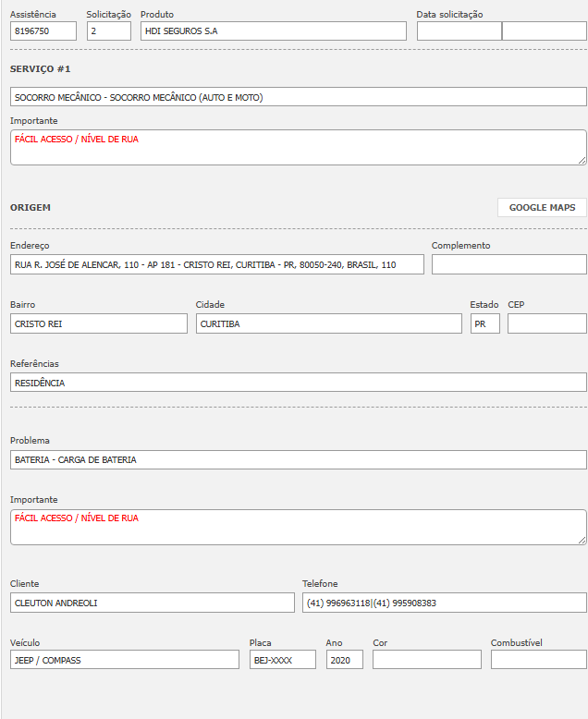Click the Assistência number field
This screenshot has height=719, width=588.
(43, 31)
